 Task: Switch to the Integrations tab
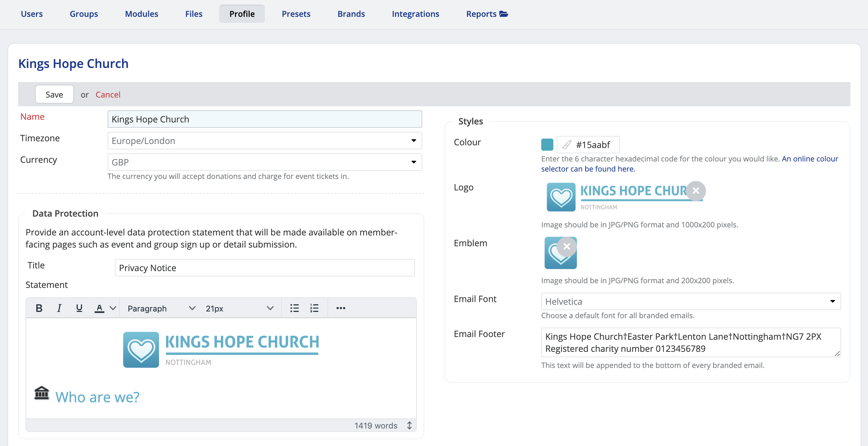416,14
